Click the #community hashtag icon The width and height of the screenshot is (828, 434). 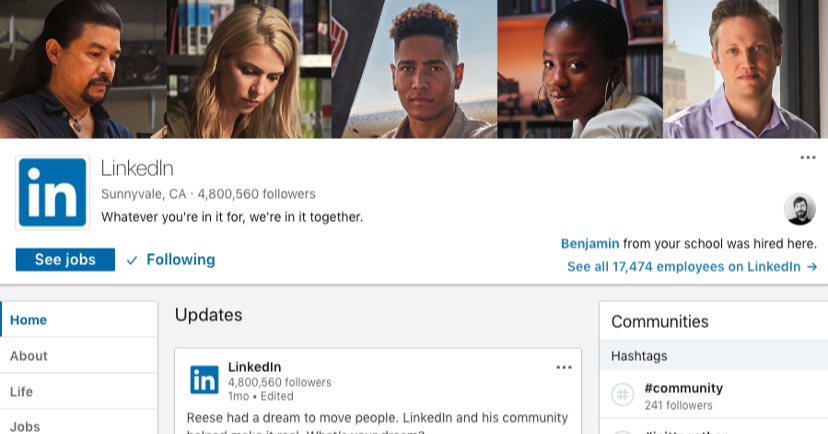point(623,394)
